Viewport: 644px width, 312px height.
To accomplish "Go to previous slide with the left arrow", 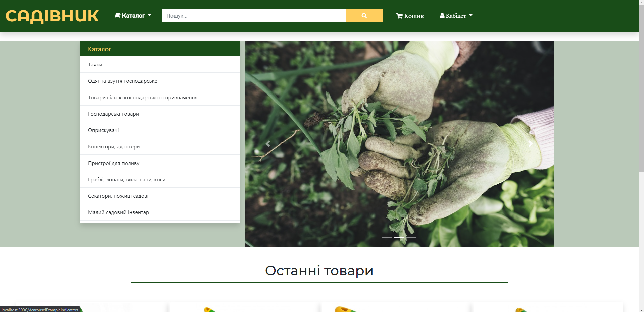I will [x=268, y=143].
